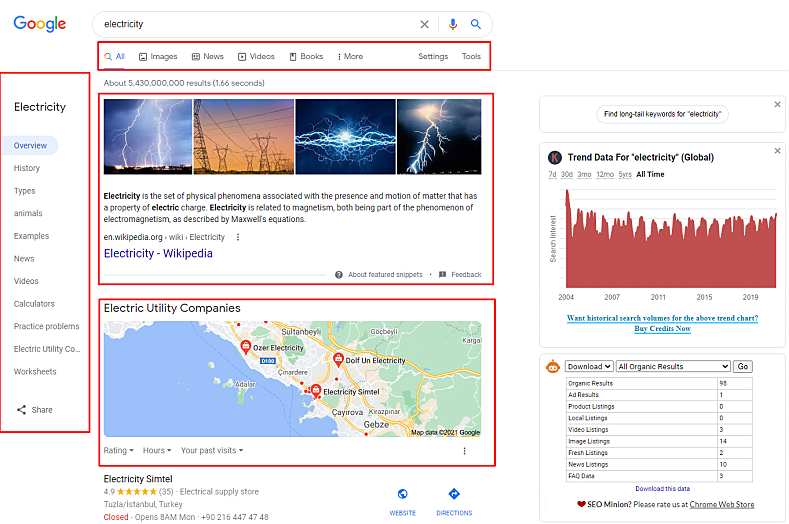Click the Buy Credits Now link
This screenshot has width=789, height=524.
click(662, 329)
